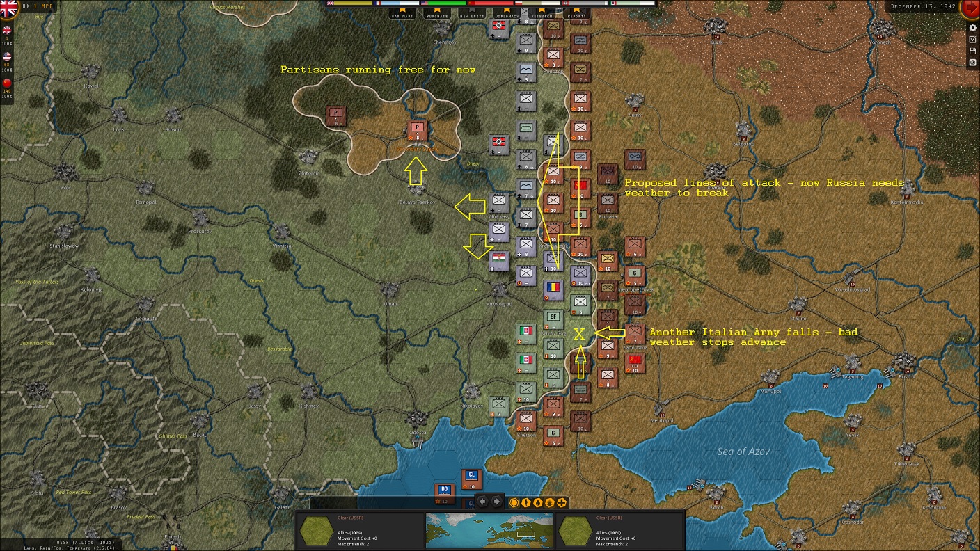Image resolution: width=980 pixels, height=551 pixels.
Task: Toggle the soldier unit display icon
Action: point(527,502)
